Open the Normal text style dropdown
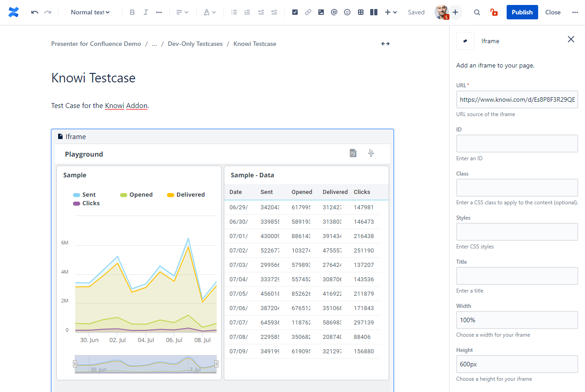 click(x=90, y=12)
